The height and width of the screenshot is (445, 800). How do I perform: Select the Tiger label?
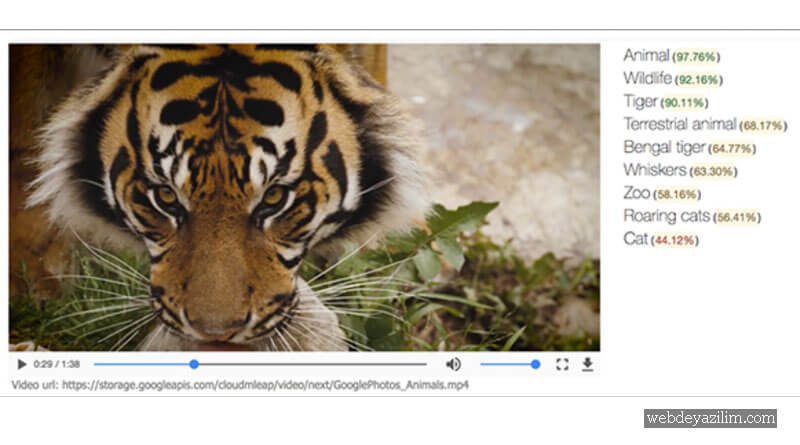pyautogui.click(x=640, y=102)
